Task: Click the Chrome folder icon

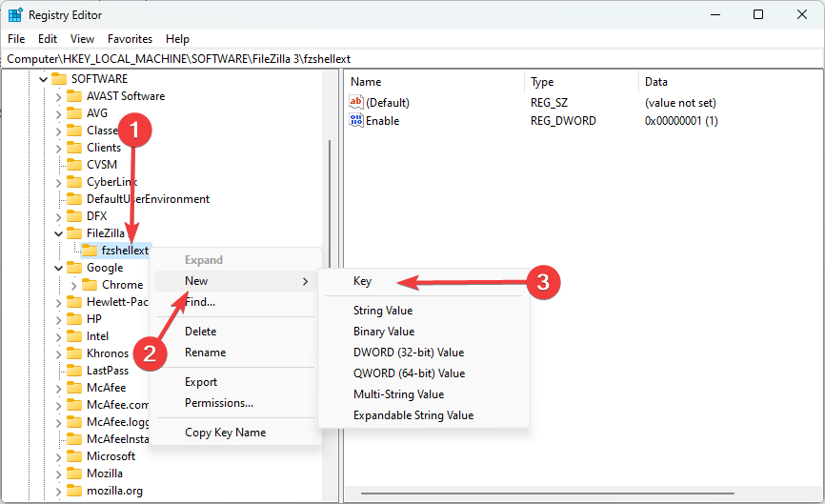Action: pos(90,285)
